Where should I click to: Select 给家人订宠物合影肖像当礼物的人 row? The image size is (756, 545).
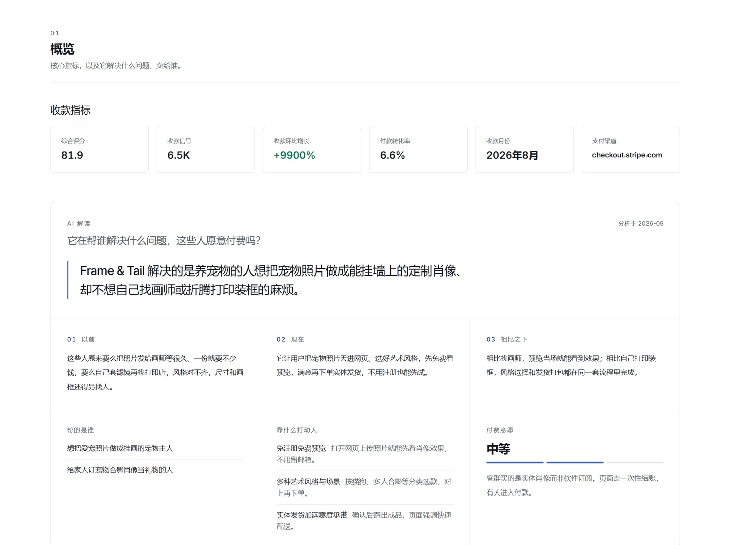click(155, 470)
